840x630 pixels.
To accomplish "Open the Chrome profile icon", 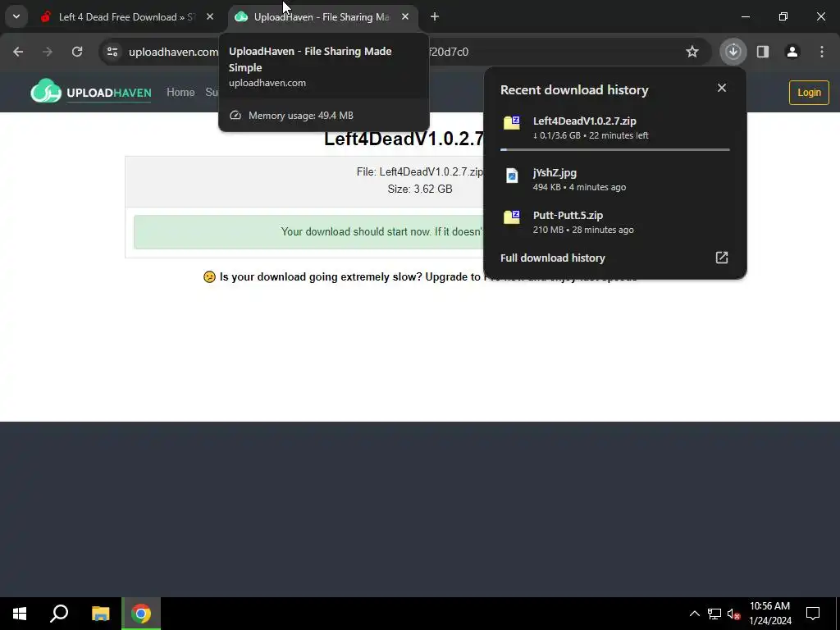I will (x=792, y=52).
